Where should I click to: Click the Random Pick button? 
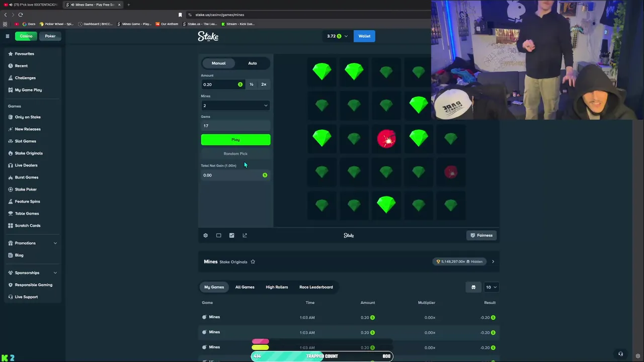coord(235,154)
